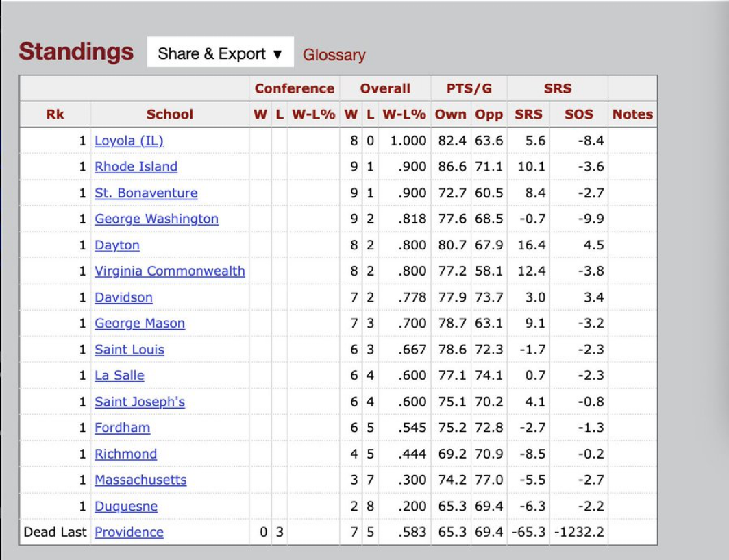This screenshot has height=560, width=729.
Task: Open the George Mason link
Action: (x=140, y=323)
